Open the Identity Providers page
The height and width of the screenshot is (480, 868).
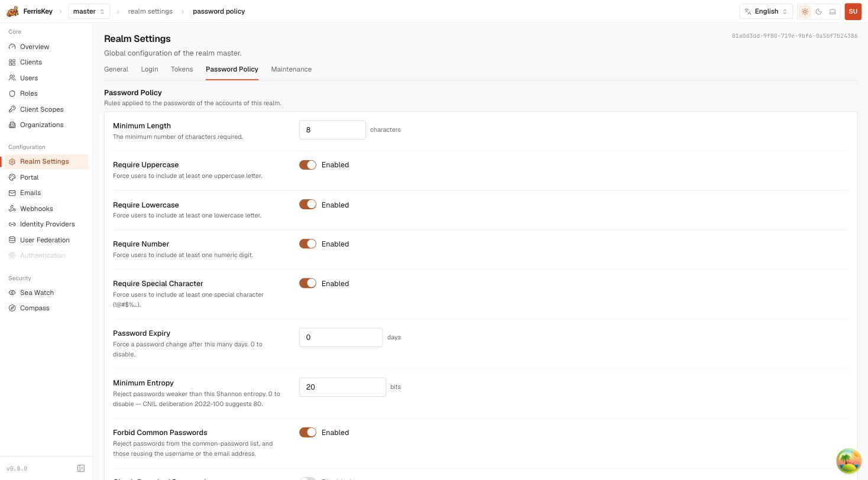click(x=46, y=224)
